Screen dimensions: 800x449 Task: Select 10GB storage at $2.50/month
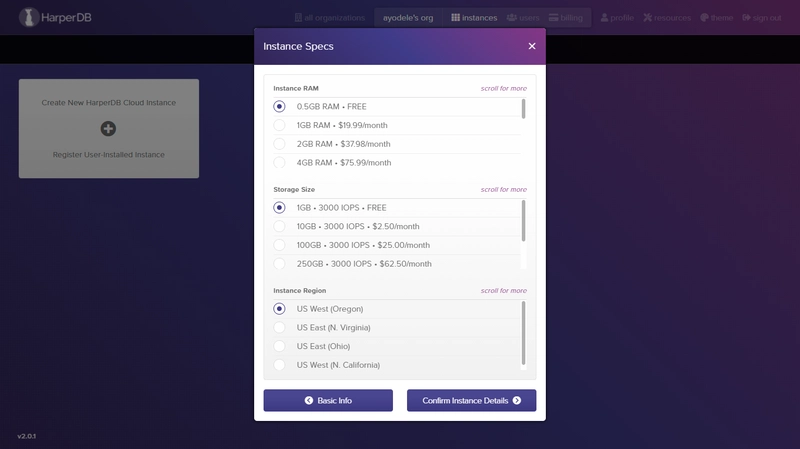[396, 227]
